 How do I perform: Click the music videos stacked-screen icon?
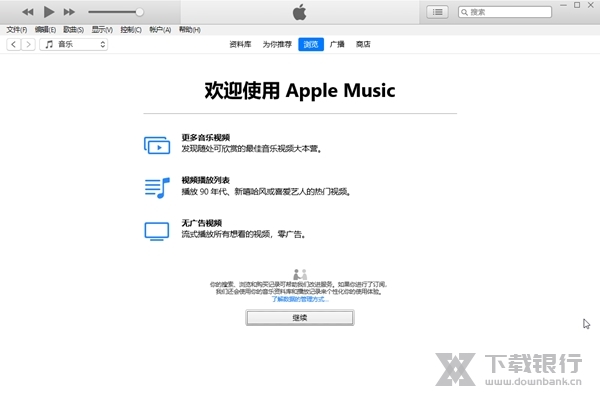157,145
